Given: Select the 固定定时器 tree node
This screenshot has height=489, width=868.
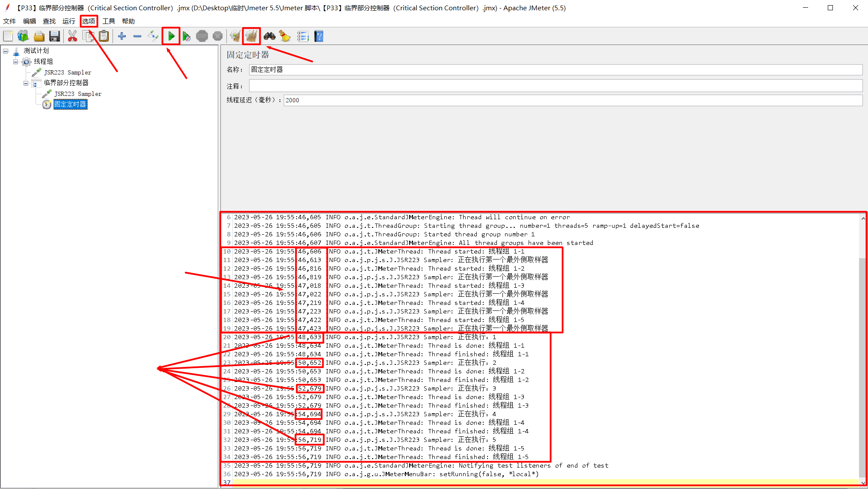Looking at the screenshot, I should 70,104.
